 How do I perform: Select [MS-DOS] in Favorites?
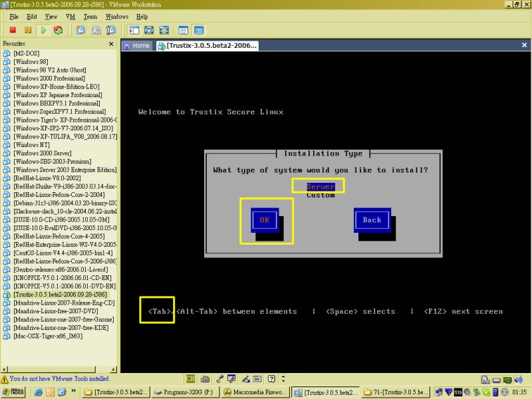tap(27, 53)
